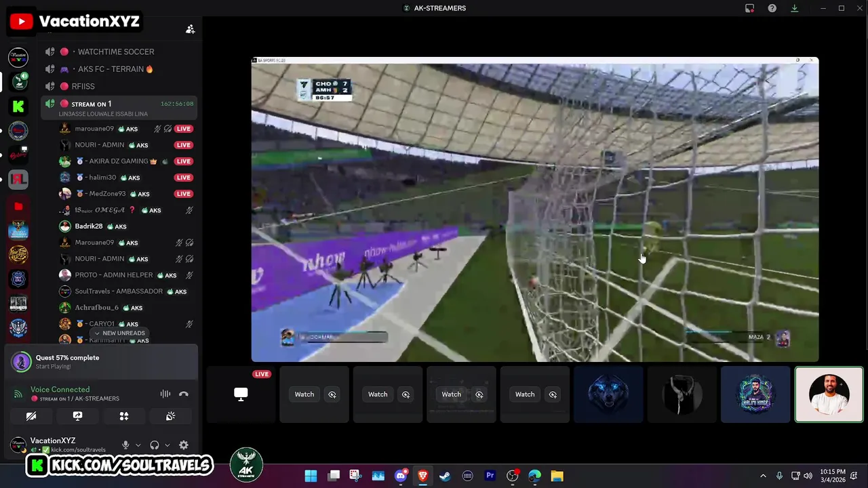
Task: Open the Quest 57% complete card
Action: coord(101,362)
